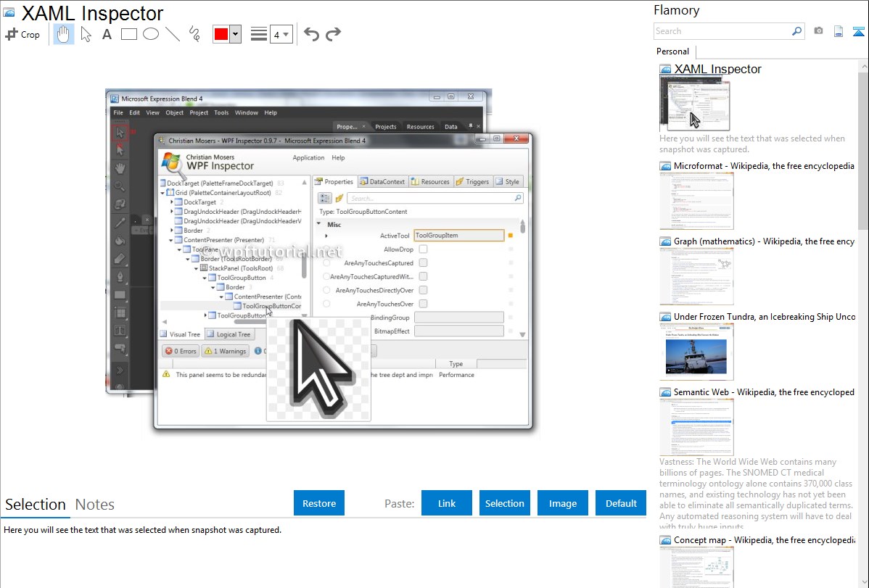Switch to the Selection tab
Viewport: 869px width, 588px height.
coord(36,505)
